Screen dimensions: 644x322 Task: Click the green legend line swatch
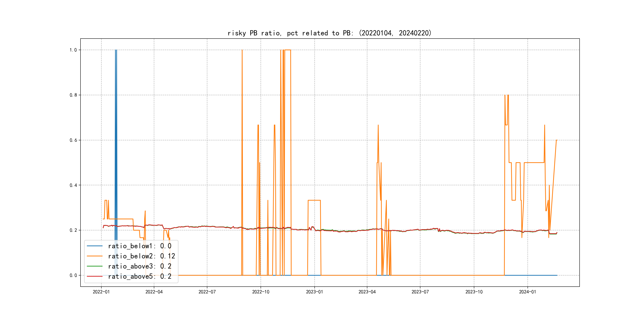tap(94, 266)
